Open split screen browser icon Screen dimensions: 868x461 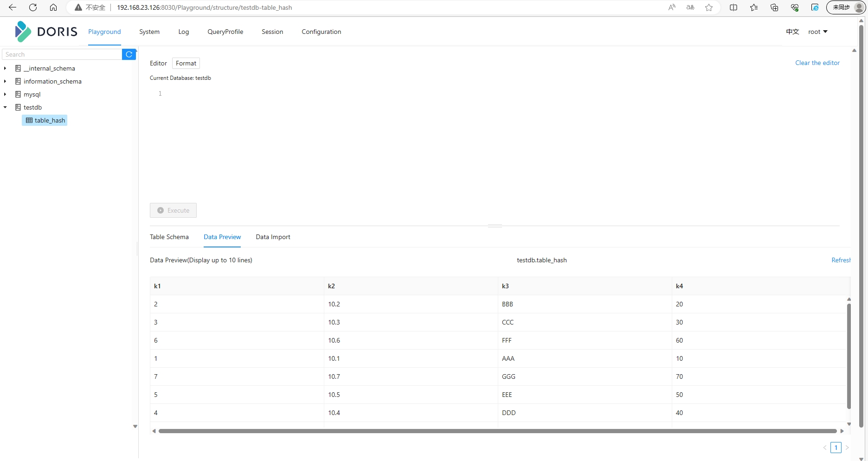pos(733,7)
